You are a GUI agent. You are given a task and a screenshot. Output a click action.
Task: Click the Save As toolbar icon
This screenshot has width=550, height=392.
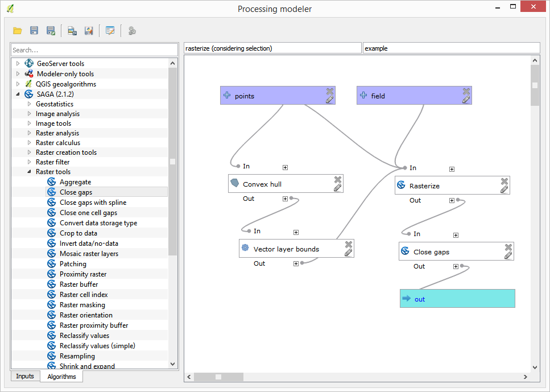coord(51,31)
